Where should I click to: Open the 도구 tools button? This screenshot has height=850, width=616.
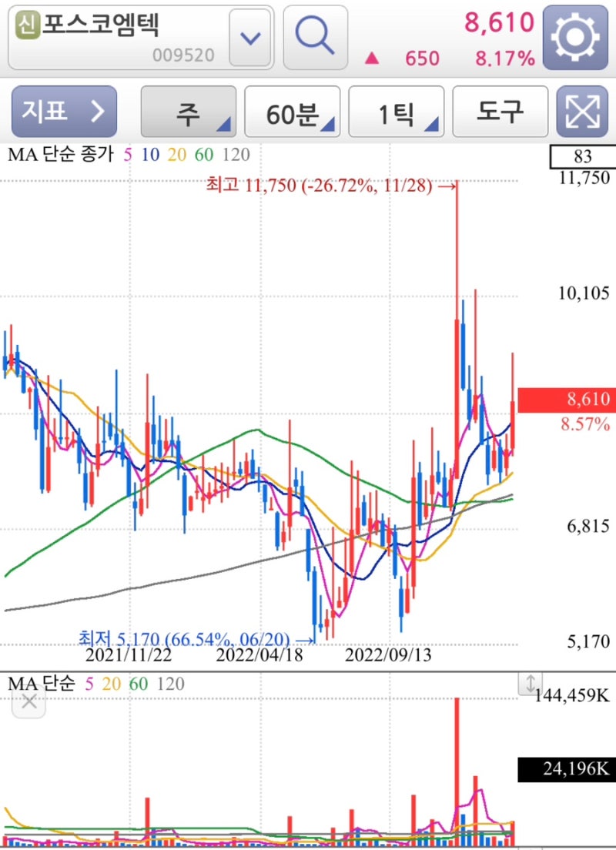(x=500, y=112)
